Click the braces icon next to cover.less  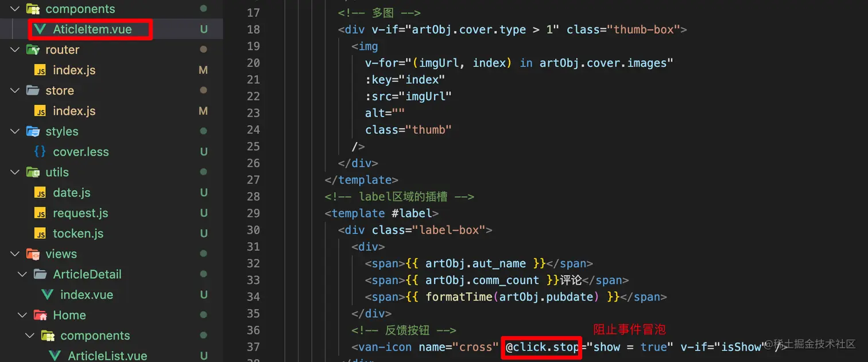pos(40,151)
